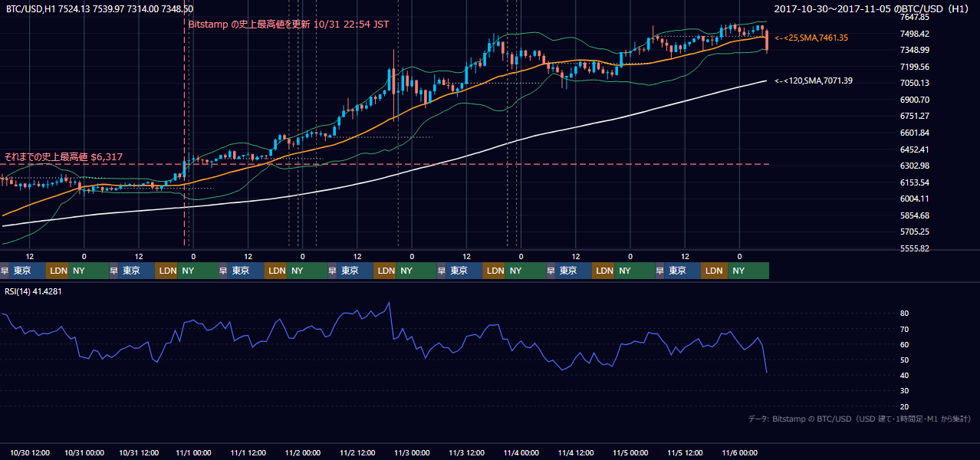Click time axis label 11/1 12:00
This screenshot has width=980, height=460.
(x=248, y=453)
